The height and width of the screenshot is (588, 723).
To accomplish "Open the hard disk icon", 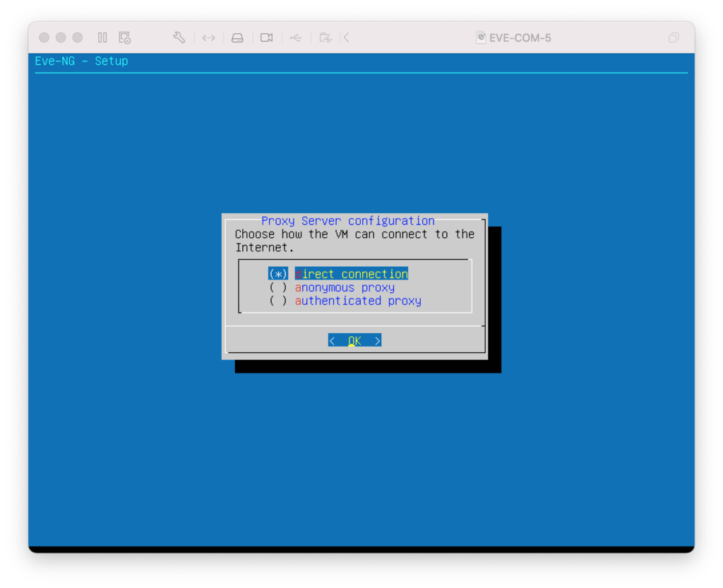I will click(237, 38).
